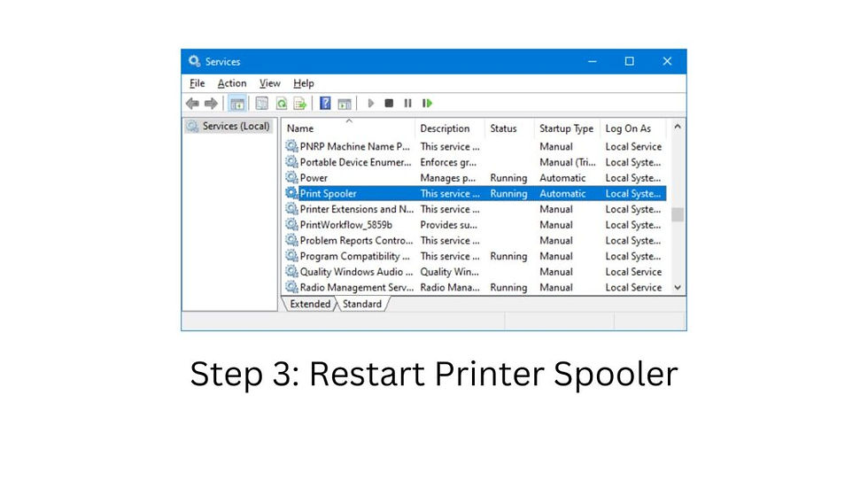
Task: Open the Help menu
Action: [303, 83]
